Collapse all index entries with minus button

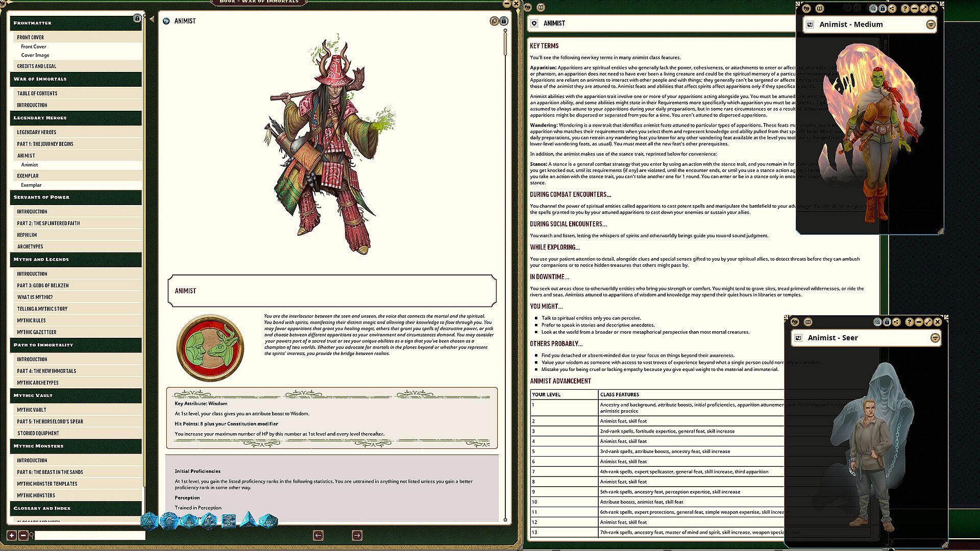(x=23, y=535)
